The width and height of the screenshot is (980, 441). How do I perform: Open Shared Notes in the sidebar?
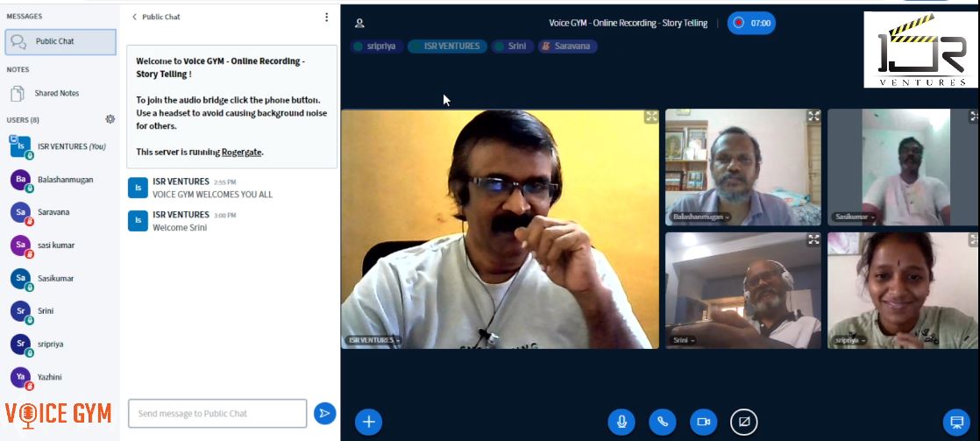[56, 93]
